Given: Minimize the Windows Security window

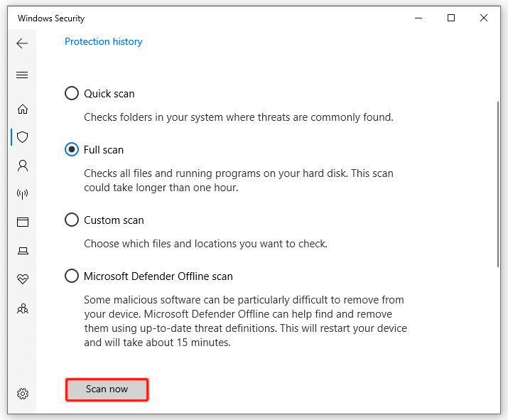Looking at the screenshot, I should pyautogui.click(x=418, y=18).
